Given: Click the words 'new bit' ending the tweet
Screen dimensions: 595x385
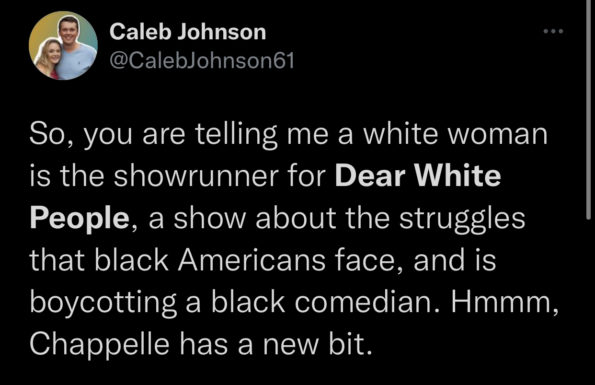Looking at the screenshot, I should 312,344.
